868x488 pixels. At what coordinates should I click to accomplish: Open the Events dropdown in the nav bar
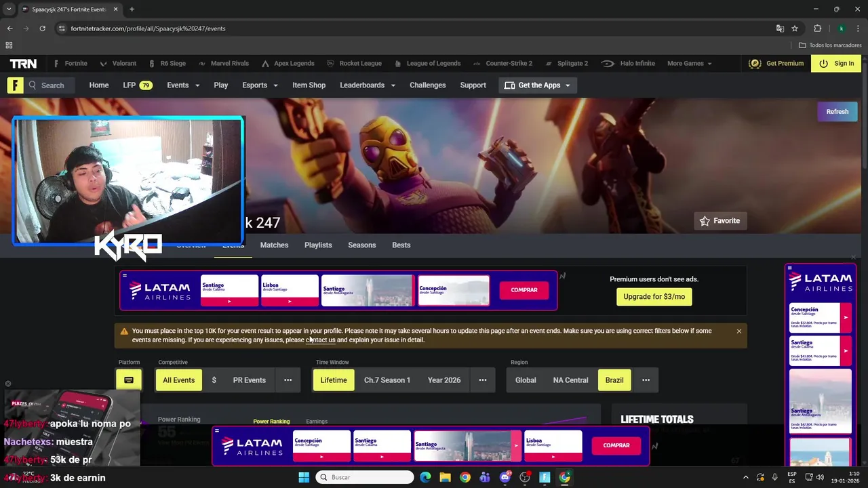point(183,85)
